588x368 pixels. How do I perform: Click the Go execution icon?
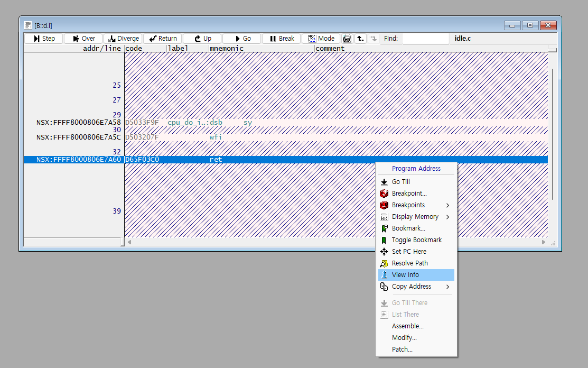coord(241,38)
